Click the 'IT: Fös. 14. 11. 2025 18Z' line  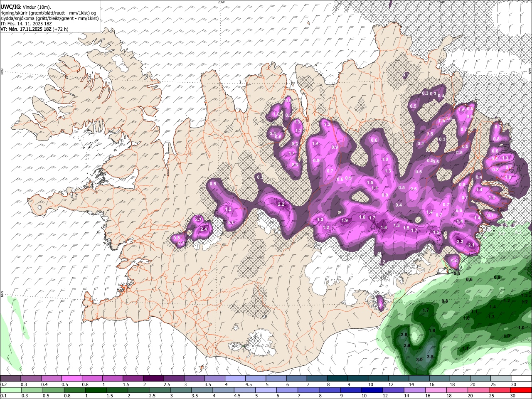coord(26,24)
